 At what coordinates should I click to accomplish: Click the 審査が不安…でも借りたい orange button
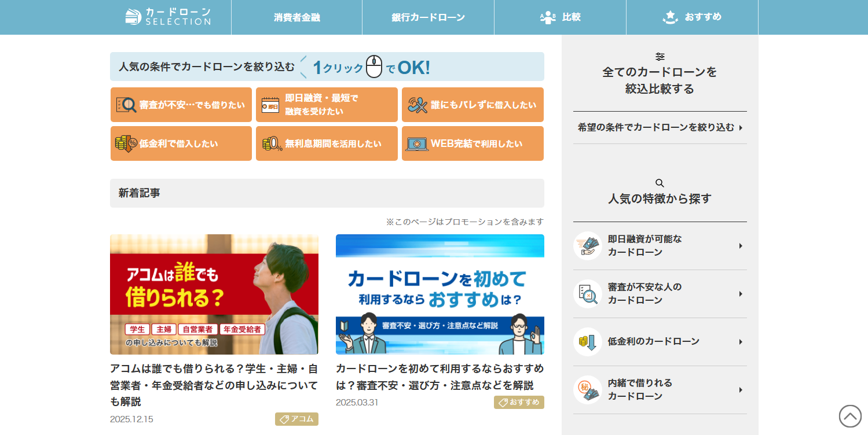181,104
